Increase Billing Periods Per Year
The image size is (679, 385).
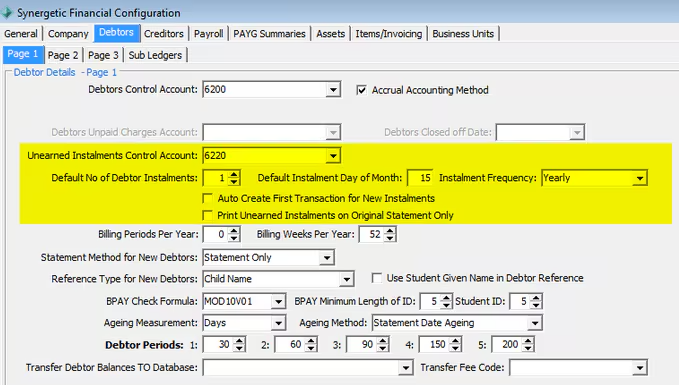(234, 230)
